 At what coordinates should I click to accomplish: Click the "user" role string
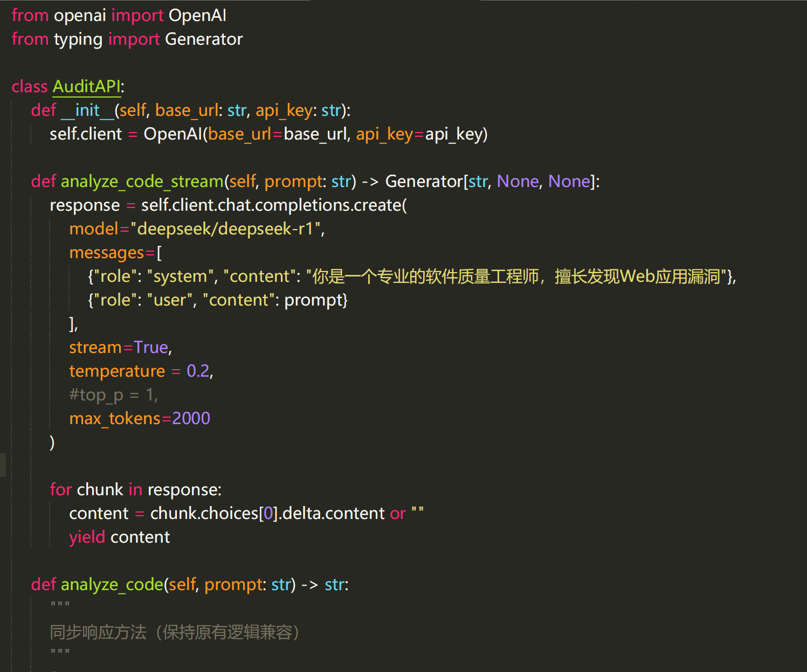(170, 300)
